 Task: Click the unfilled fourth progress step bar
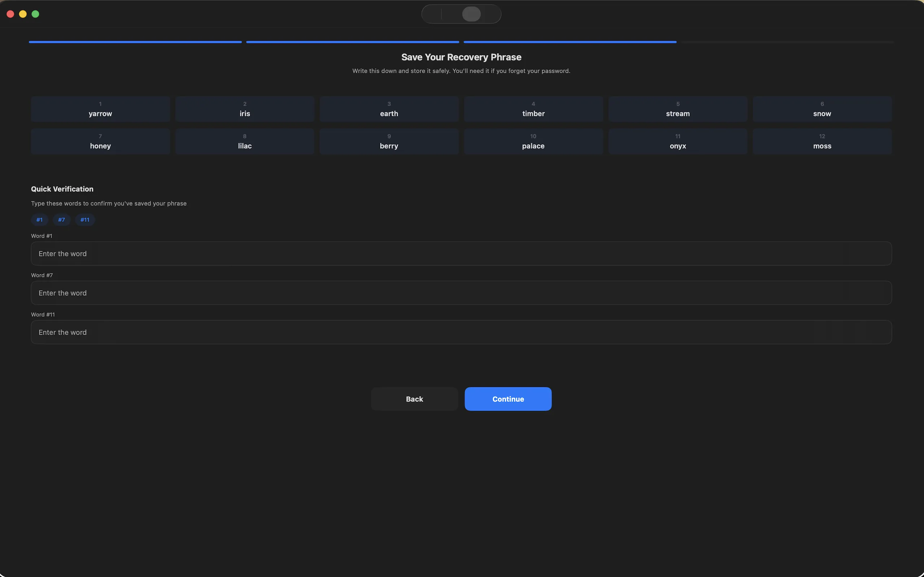(x=787, y=42)
